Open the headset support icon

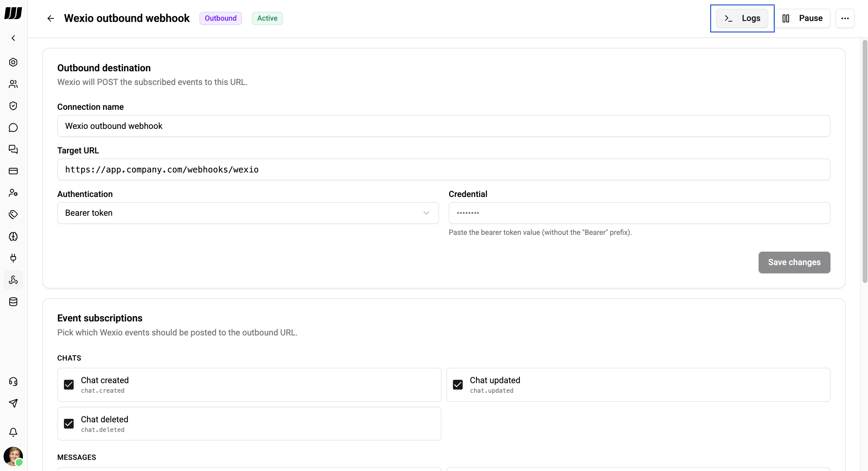click(x=13, y=381)
